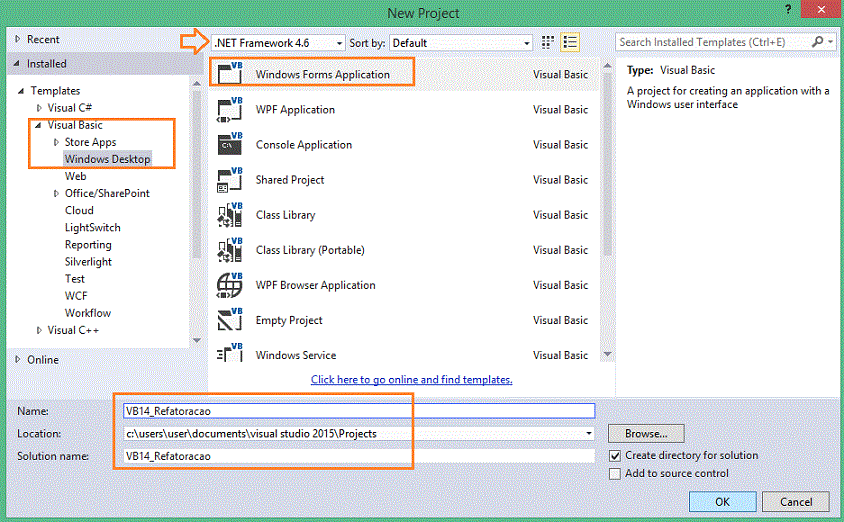Collapse the Installed section
The image size is (844, 522).
point(17,64)
